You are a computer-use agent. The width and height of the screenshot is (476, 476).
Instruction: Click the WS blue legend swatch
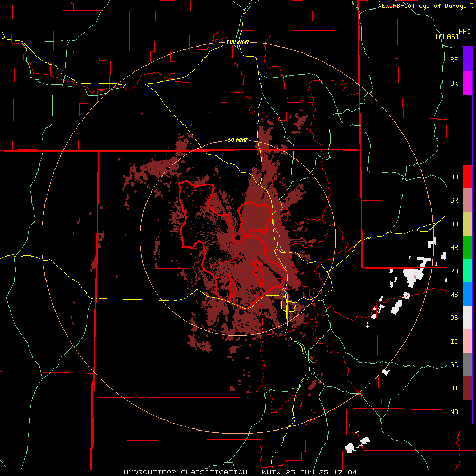467,294
